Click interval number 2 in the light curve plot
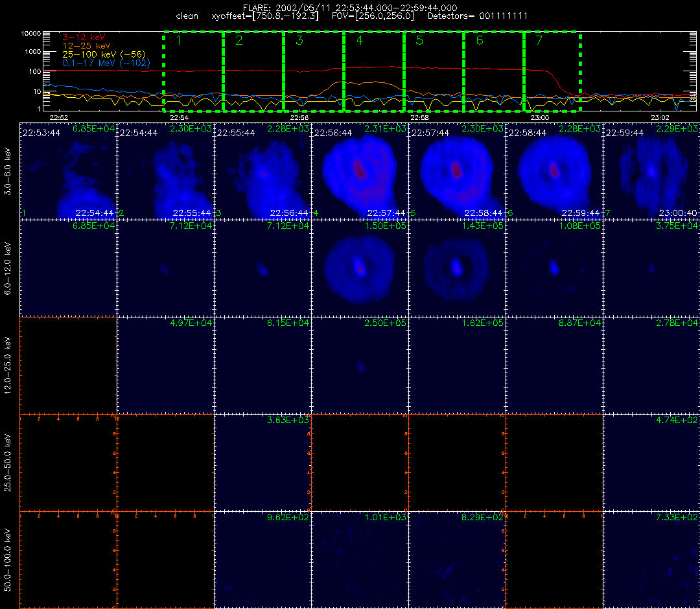Screen dimensions: 700x609 [x=239, y=40]
